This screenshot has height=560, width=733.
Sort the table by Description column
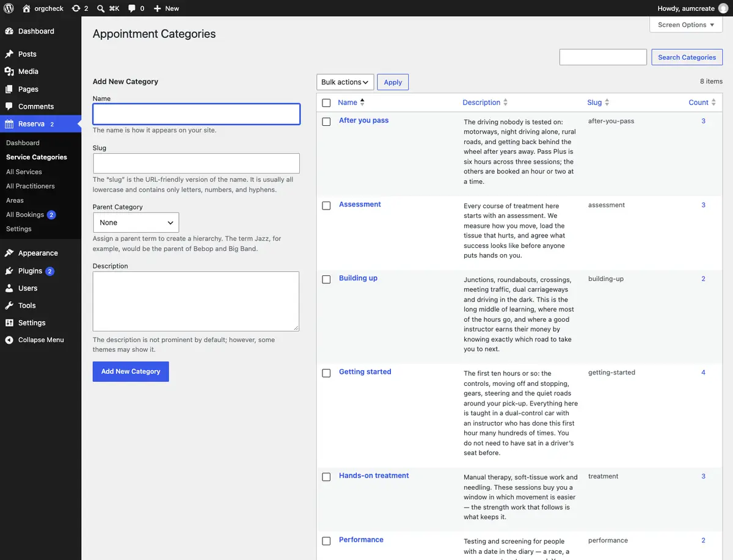485,103
